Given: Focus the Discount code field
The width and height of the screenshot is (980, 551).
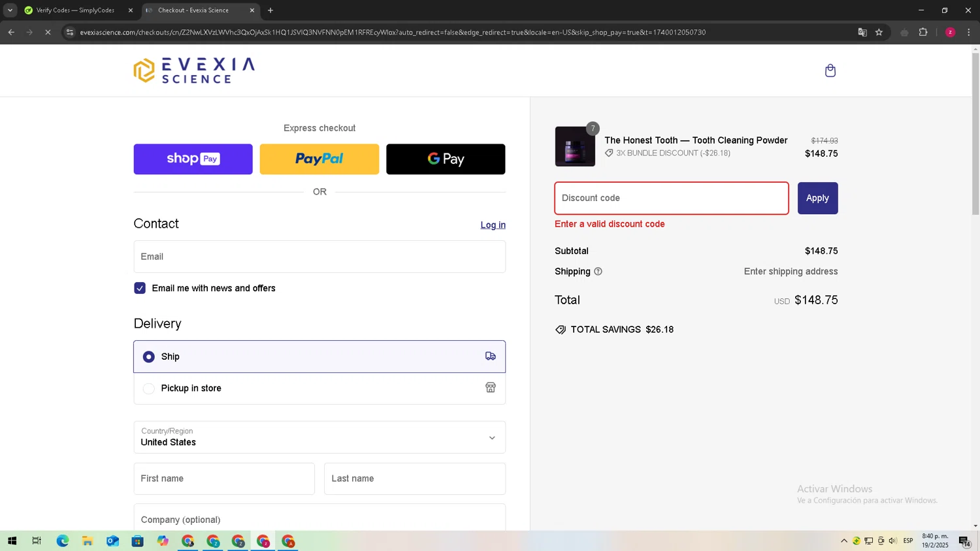Looking at the screenshot, I should tap(672, 198).
